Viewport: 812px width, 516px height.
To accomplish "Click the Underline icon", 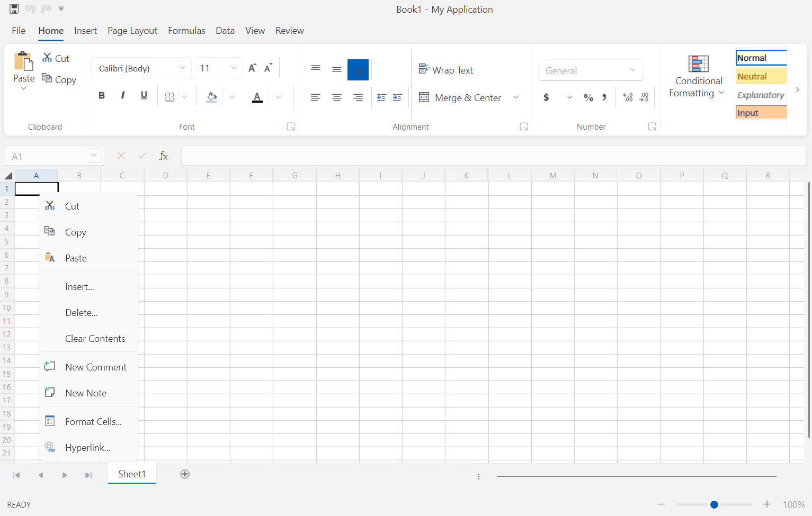I will click(144, 95).
